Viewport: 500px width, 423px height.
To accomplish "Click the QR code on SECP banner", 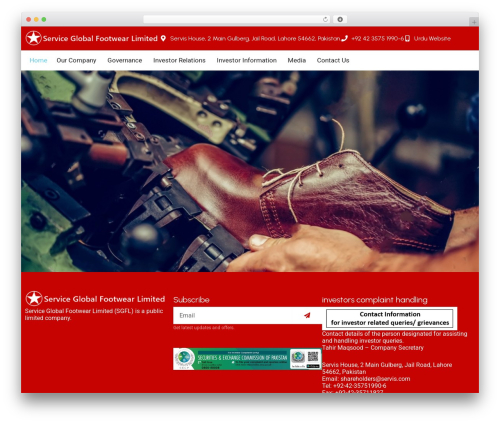I will (x=313, y=356).
